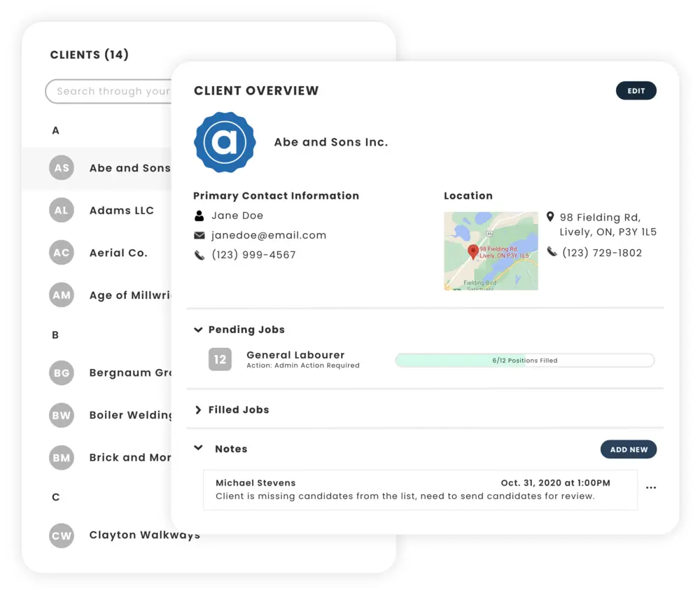Click the phone icon beside (123) 729-1802
Viewport: 700px width, 595px height.
(x=552, y=252)
